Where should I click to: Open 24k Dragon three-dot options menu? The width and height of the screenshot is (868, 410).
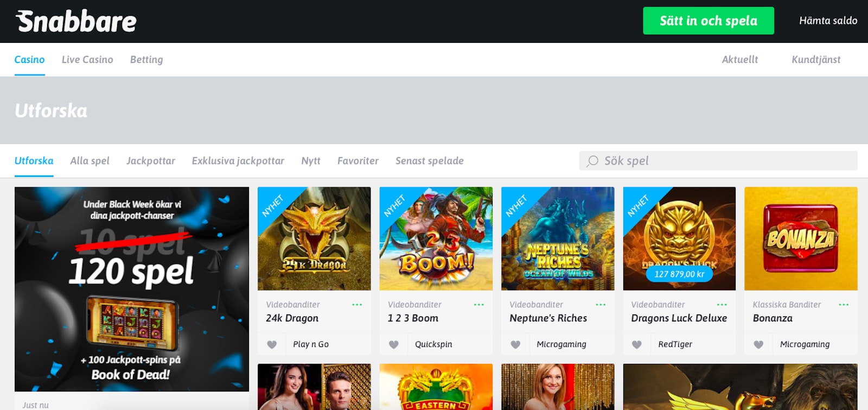tap(357, 305)
